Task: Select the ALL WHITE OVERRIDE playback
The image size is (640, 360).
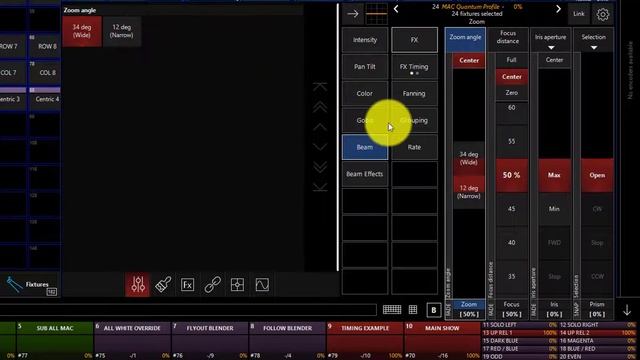Action: tap(132, 340)
